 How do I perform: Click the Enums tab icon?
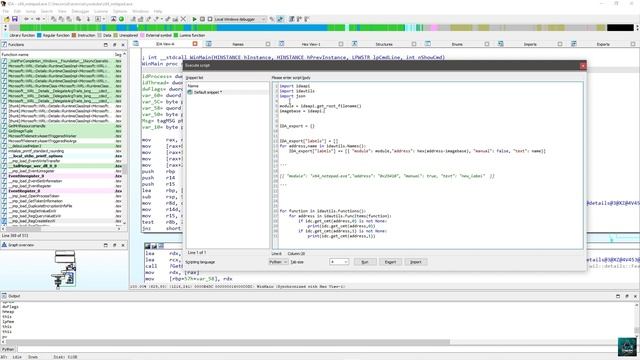tap(428, 44)
